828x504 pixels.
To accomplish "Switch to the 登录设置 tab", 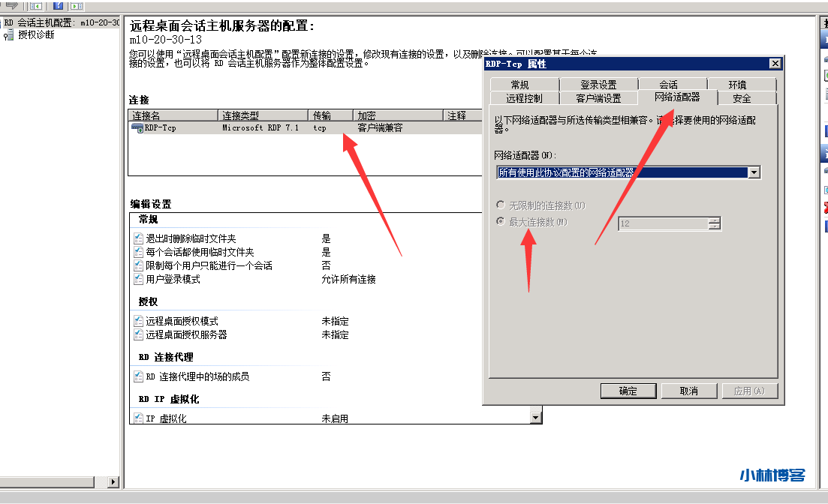I will point(599,85).
